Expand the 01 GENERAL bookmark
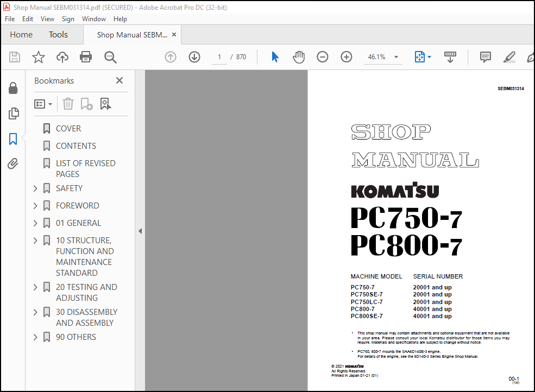535x392 pixels. [x=35, y=223]
